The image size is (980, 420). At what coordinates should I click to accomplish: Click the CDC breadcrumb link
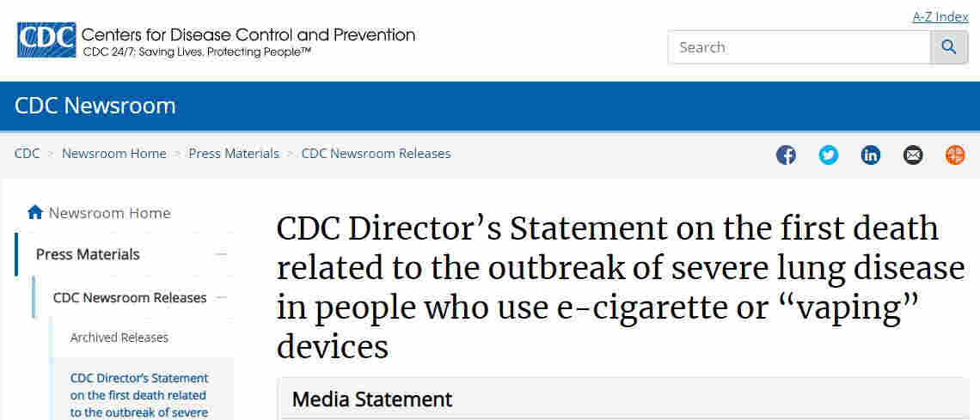28,154
